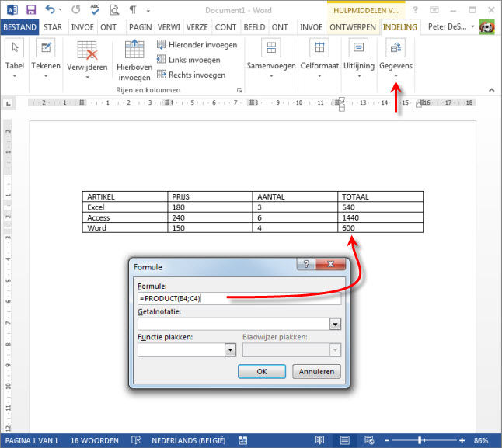
Task: Collapse the ribbon with the chevron
Action: click(x=492, y=90)
